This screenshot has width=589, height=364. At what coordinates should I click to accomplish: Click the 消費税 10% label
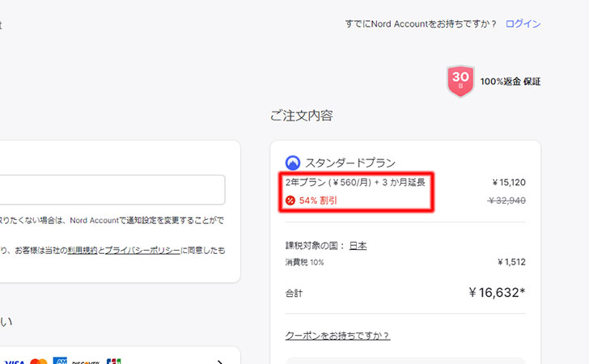[x=304, y=262]
